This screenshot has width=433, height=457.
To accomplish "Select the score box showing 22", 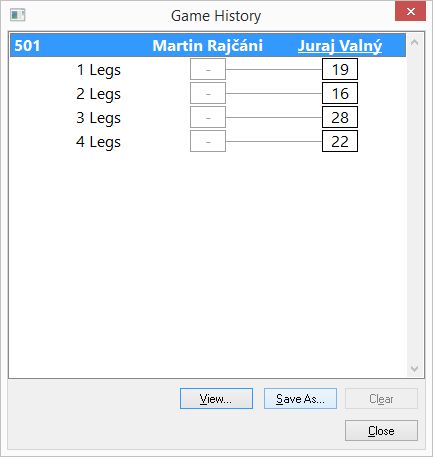I will (340, 141).
